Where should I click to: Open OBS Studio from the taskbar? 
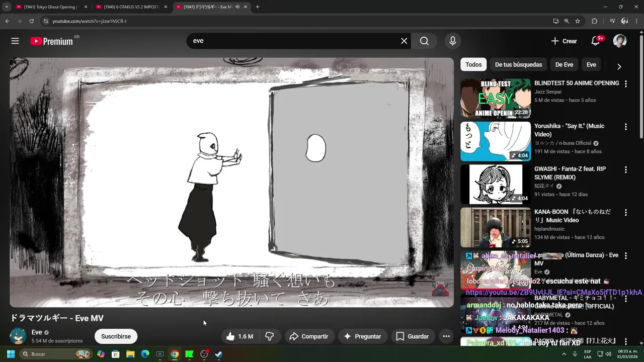click(x=204, y=354)
